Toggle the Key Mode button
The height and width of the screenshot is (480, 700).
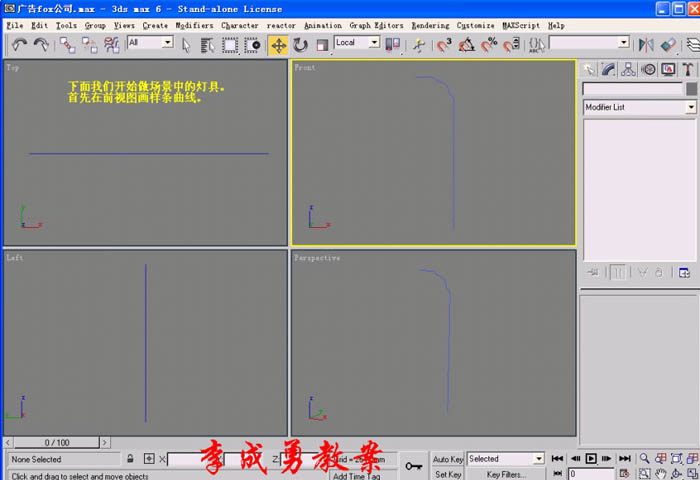pos(557,473)
